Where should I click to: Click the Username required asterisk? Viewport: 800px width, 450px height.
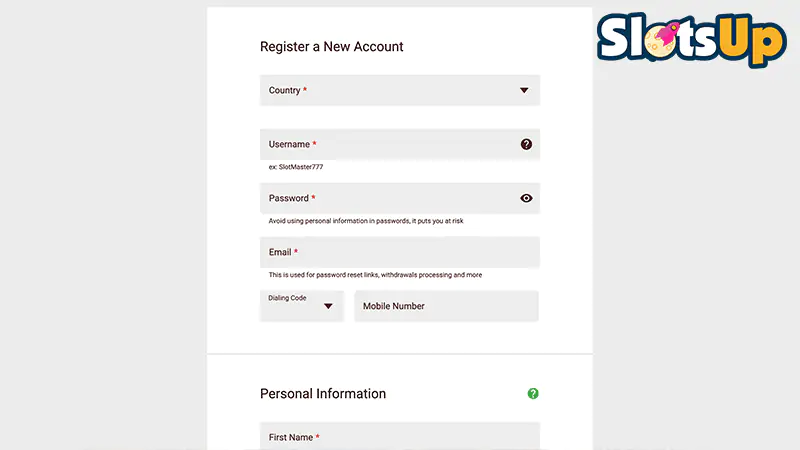314,143
